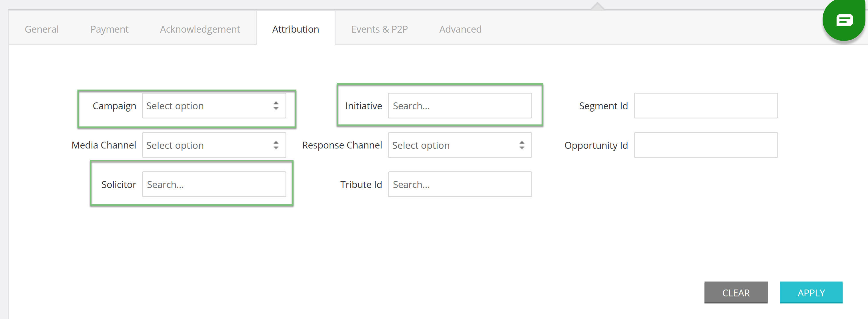Click the Tribute Id label
This screenshot has width=868, height=319.
click(x=361, y=185)
